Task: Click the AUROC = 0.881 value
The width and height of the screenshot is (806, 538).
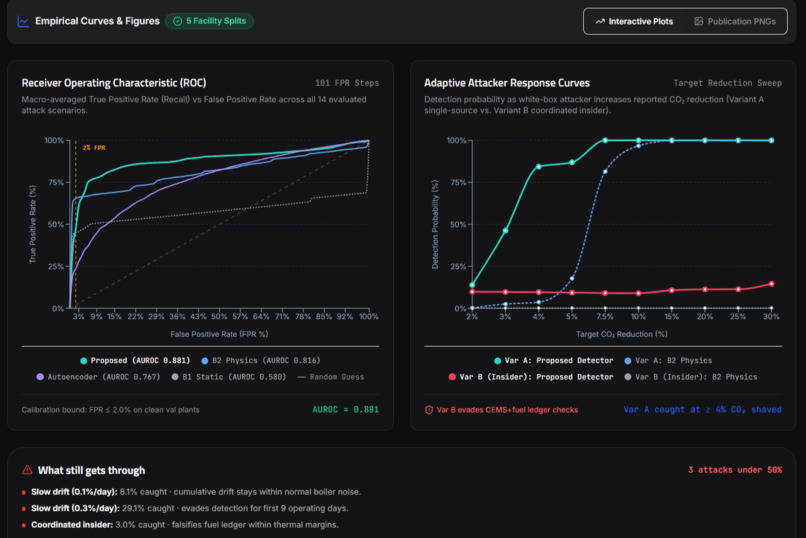Action: tap(345, 410)
